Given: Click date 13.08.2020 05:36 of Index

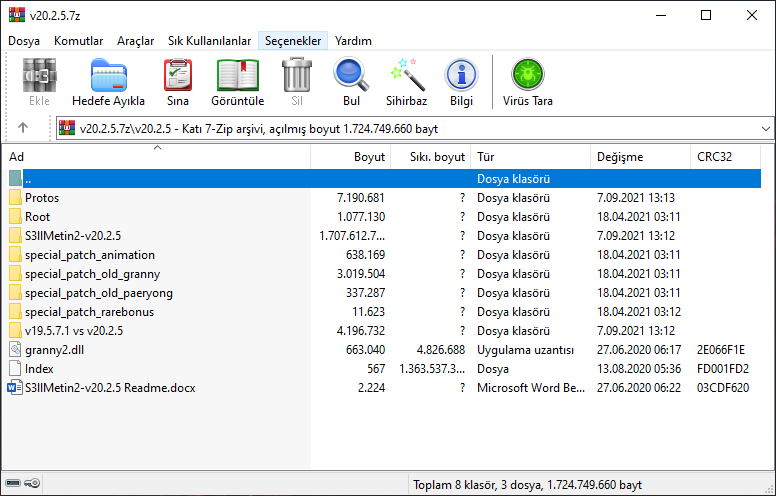Looking at the screenshot, I should tap(639, 369).
